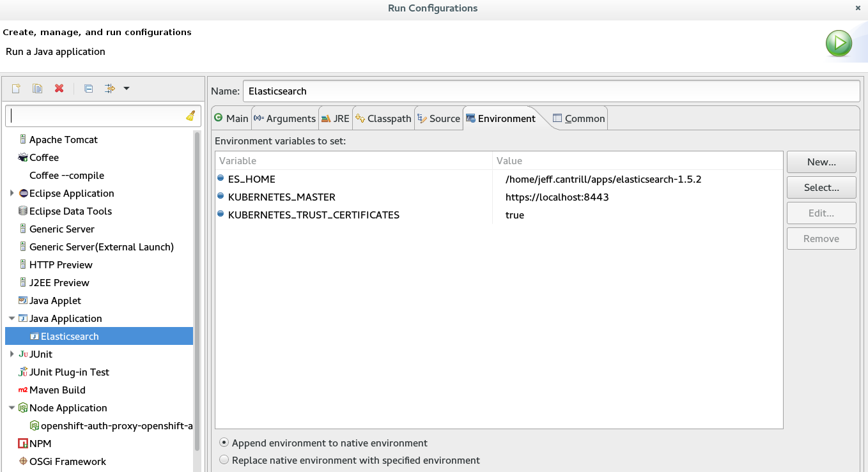Select the KUBERNETES_TRUST_CERTIFICATES variable row

(499, 215)
